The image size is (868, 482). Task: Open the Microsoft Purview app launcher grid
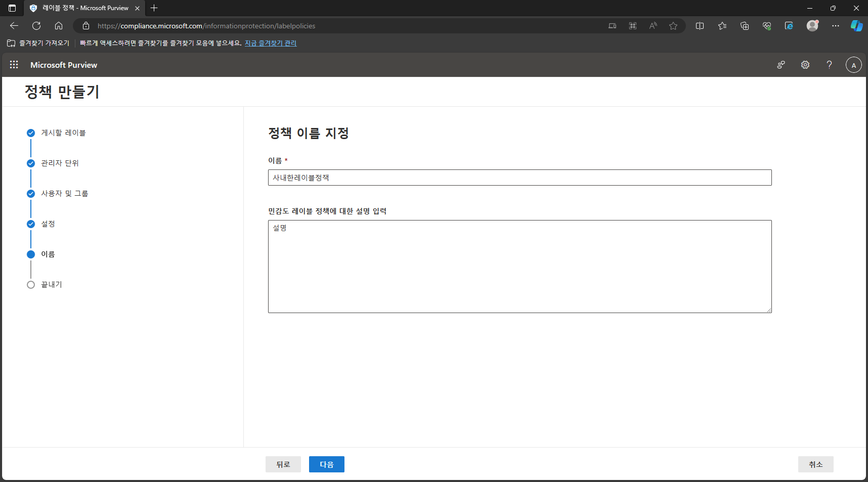(x=14, y=65)
